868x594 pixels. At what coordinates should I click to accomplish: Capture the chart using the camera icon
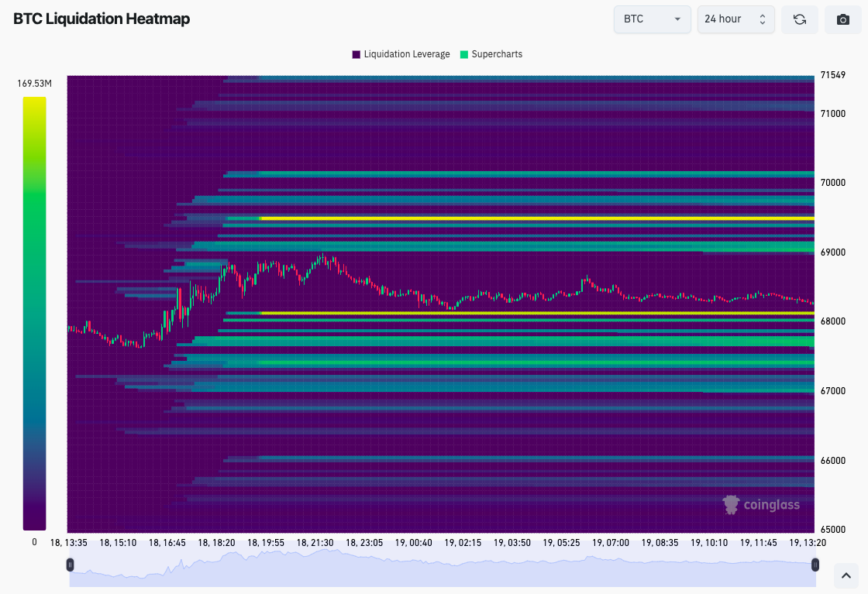pos(842,19)
